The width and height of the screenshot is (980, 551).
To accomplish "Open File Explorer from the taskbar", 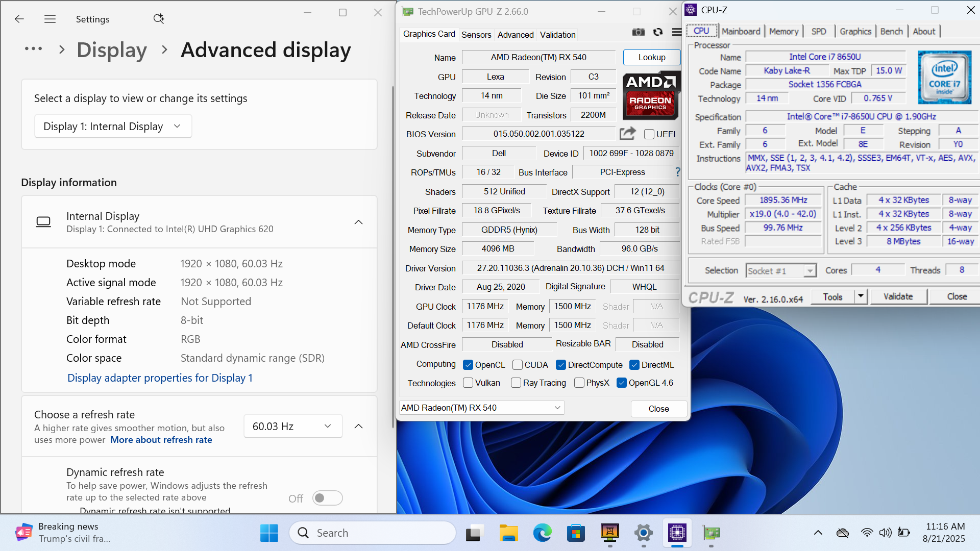I will (508, 533).
